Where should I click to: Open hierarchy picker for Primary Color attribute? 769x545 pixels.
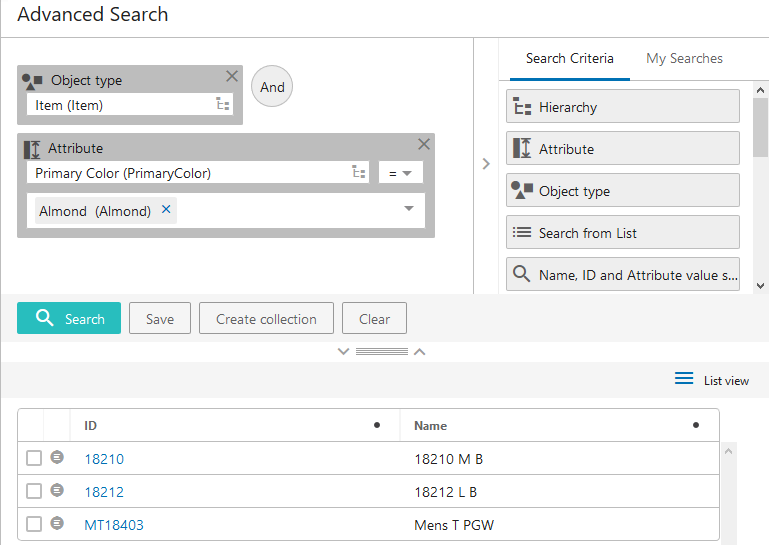click(x=358, y=172)
